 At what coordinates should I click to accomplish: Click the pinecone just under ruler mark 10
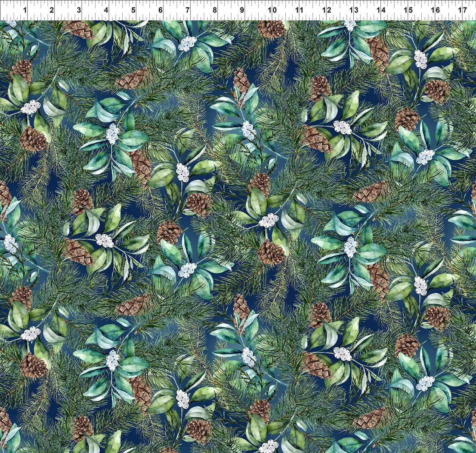(x=271, y=29)
